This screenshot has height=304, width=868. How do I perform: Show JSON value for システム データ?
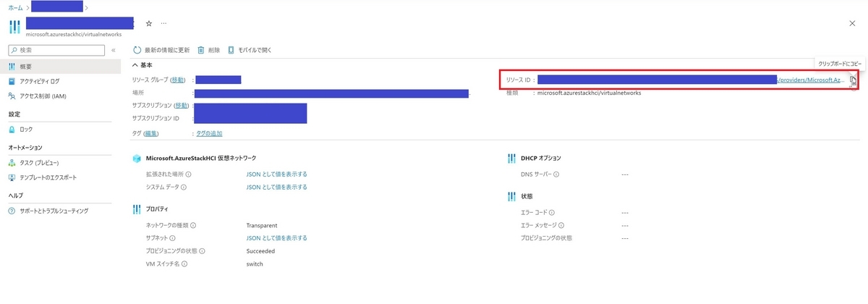[x=276, y=187]
